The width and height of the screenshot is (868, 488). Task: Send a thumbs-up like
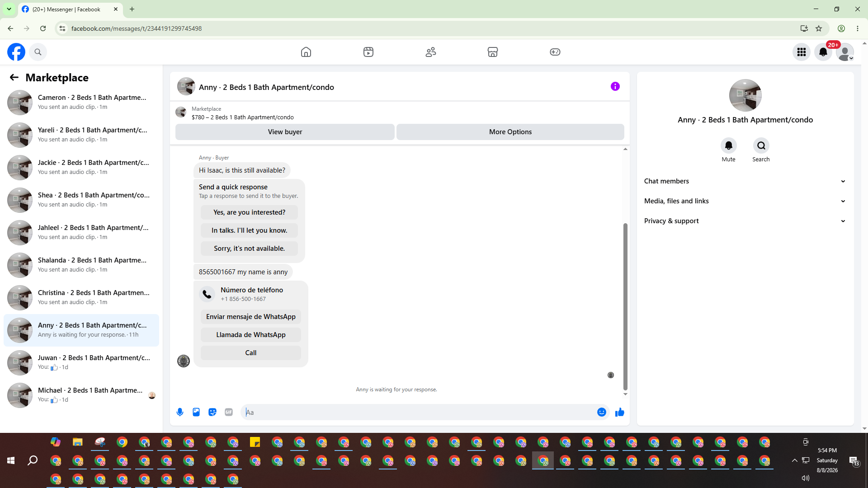(620, 412)
